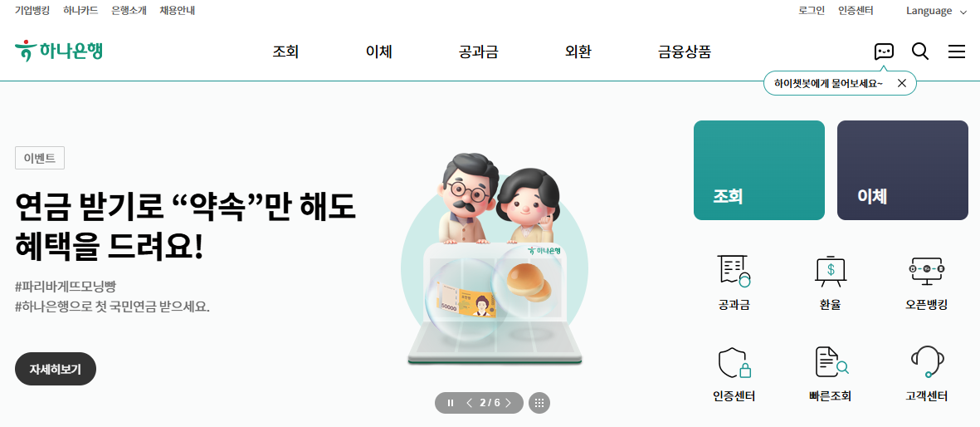Open the hamburger full menu
This screenshot has width=980, height=427.
click(957, 52)
